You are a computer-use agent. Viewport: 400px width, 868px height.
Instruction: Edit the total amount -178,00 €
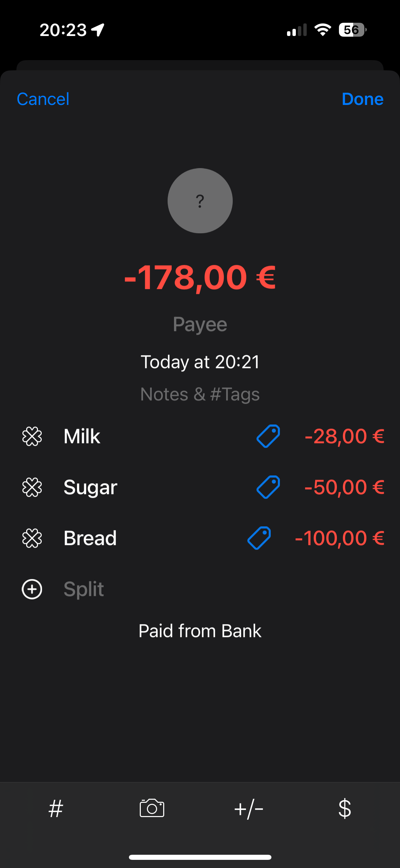[x=200, y=278]
